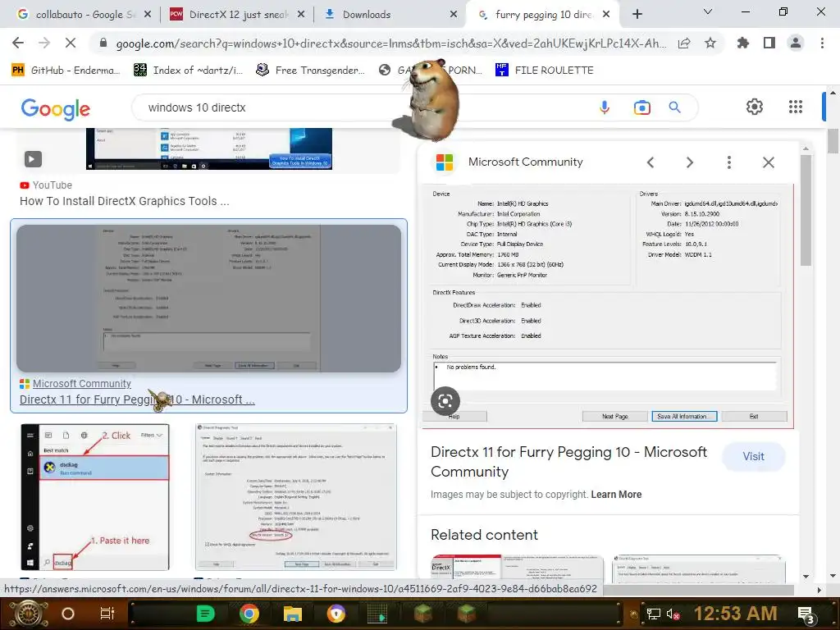
Task: Open Google quick settings gear
Action: click(x=755, y=107)
